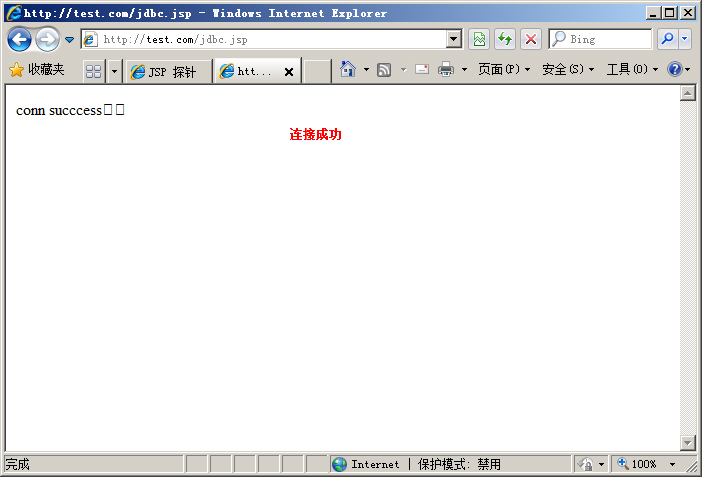Image resolution: width=702 pixels, height=477 pixels.
Task: Close the Internet Explorer window
Action: (x=688, y=13)
